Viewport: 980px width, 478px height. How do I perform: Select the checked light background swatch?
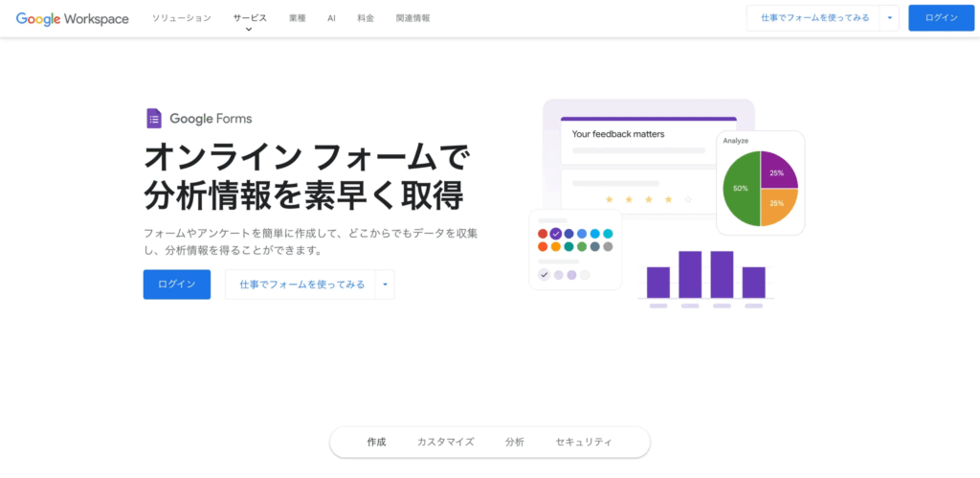[545, 275]
